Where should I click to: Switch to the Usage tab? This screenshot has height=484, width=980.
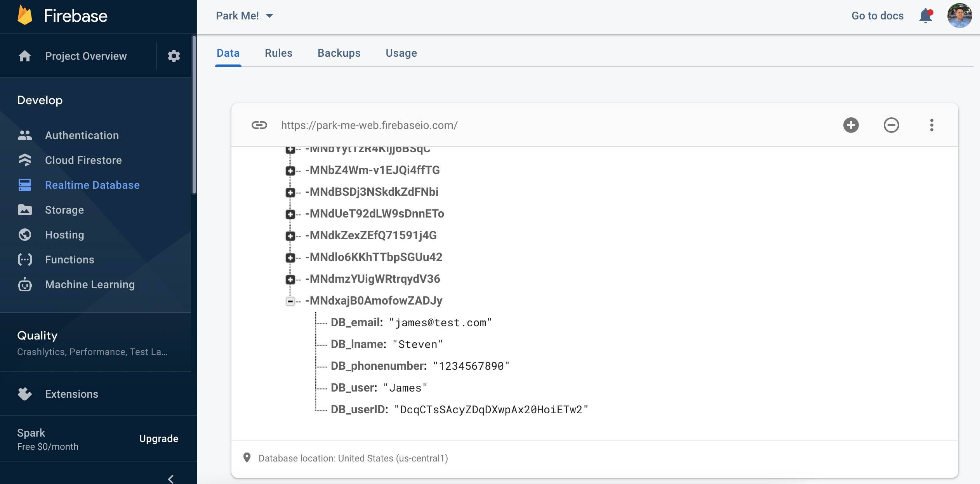[x=401, y=53]
